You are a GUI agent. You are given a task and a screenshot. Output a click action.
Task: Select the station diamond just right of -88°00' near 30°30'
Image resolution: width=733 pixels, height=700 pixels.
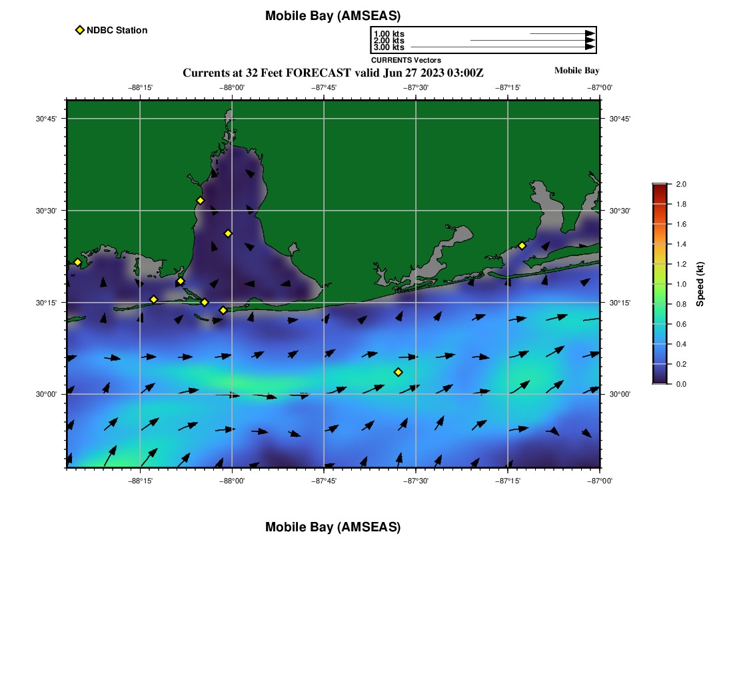tap(228, 233)
